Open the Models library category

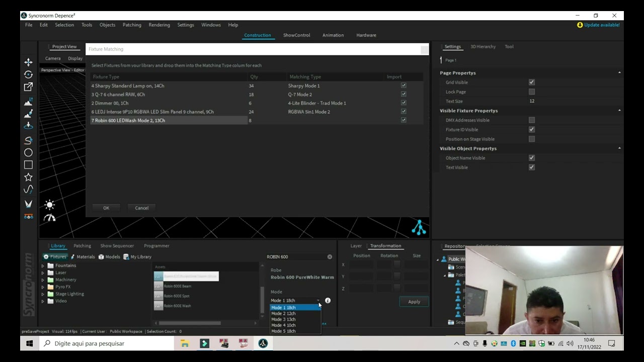[x=109, y=256]
